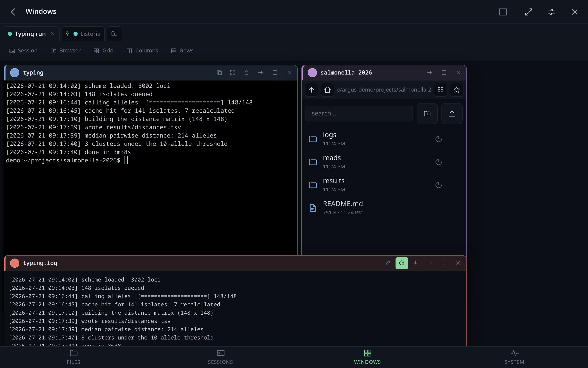Click the move arrow in typing.log header
This screenshot has width=588, height=368.
click(x=430, y=263)
